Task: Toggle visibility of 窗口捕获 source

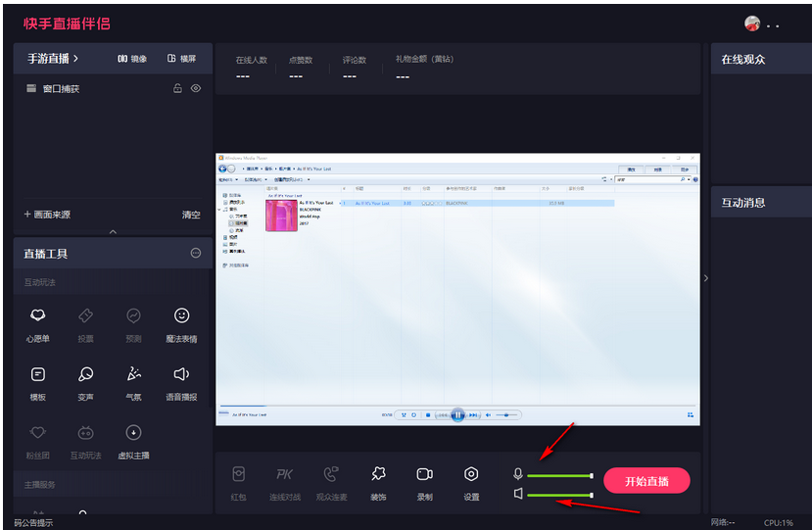Action: pos(196,88)
